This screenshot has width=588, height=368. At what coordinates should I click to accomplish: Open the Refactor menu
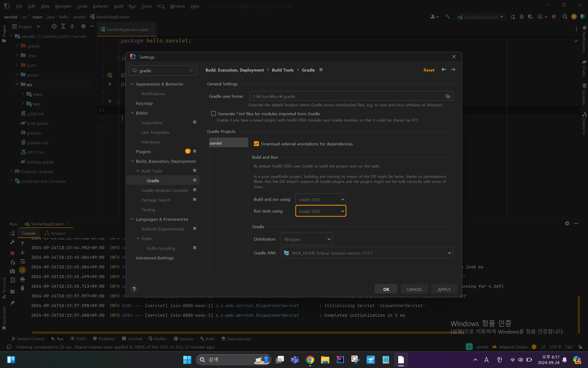[101, 6]
